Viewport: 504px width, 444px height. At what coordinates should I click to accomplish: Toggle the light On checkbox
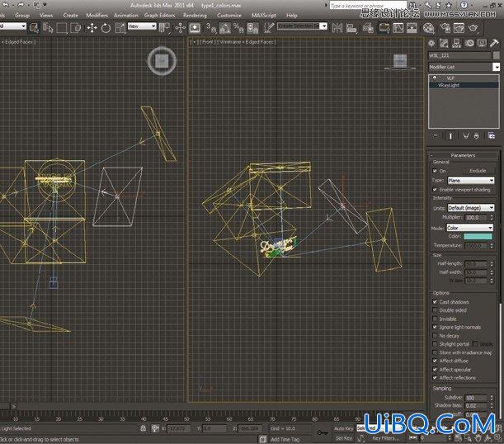point(435,171)
